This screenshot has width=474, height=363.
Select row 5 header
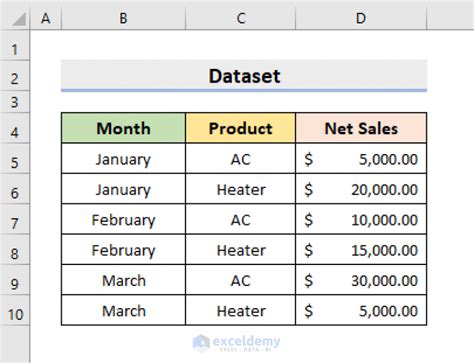tap(15, 159)
